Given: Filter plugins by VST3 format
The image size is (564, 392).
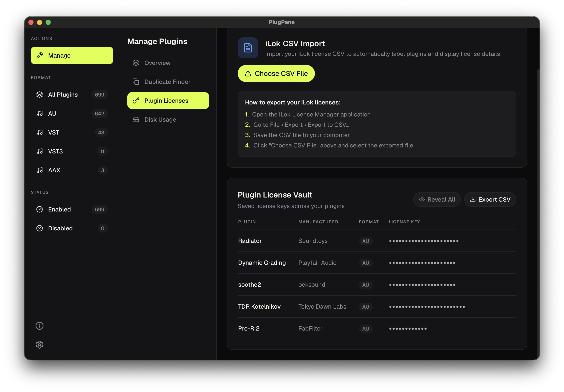Looking at the screenshot, I should (x=72, y=151).
